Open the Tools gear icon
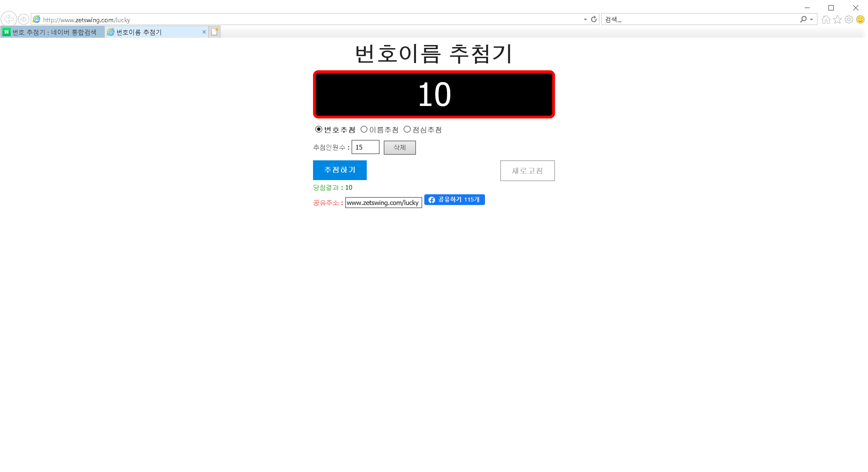 tap(849, 19)
